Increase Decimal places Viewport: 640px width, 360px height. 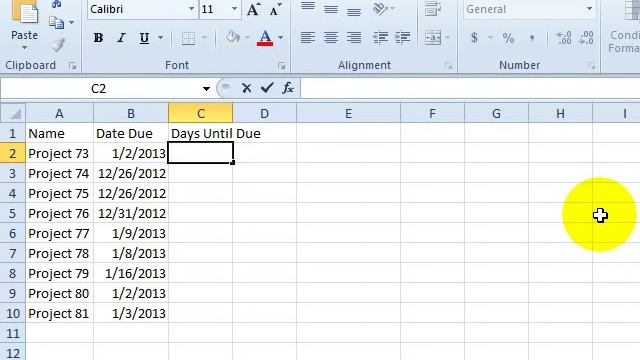[564, 38]
